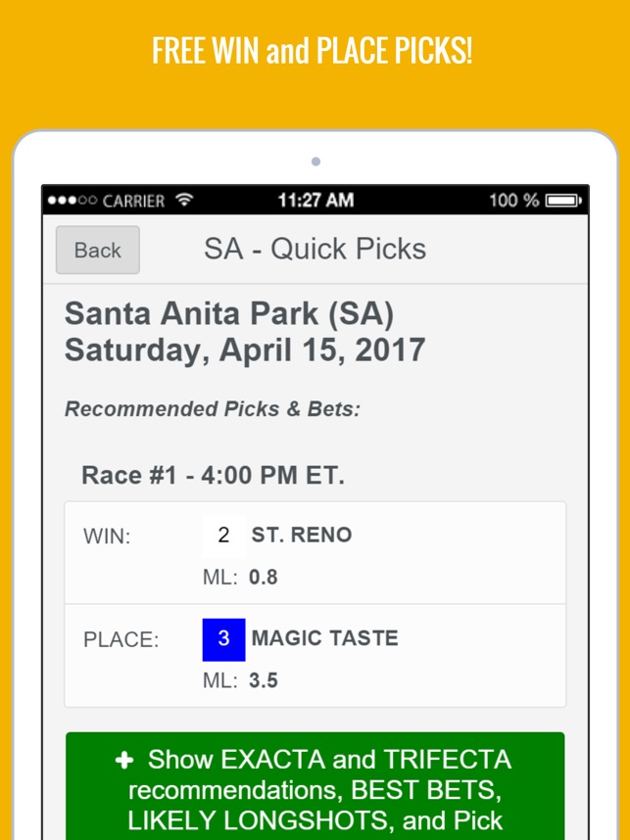The image size is (630, 840).
Task: Click the battery icon in status bar
Action: [x=563, y=201]
